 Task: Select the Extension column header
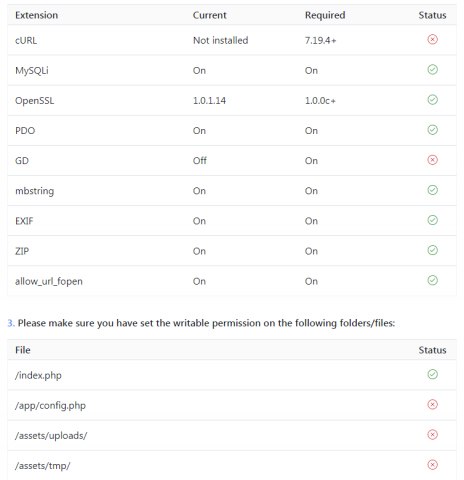pos(37,15)
